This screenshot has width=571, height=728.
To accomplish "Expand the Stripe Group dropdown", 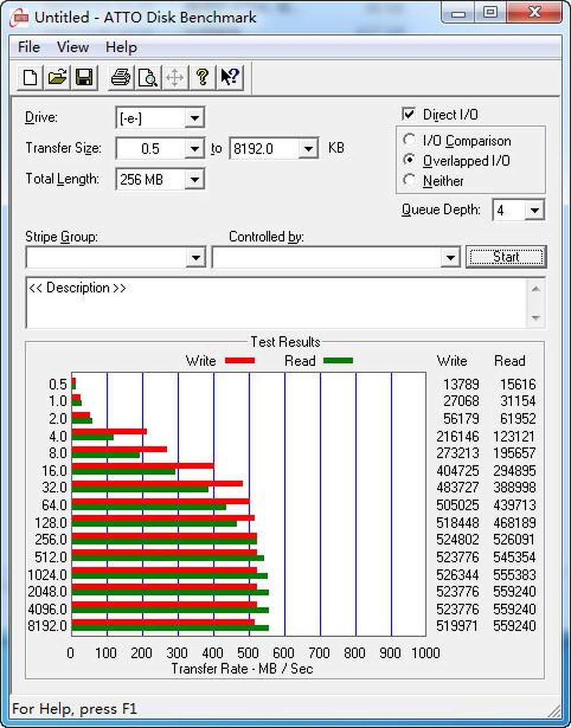I will click(x=196, y=258).
